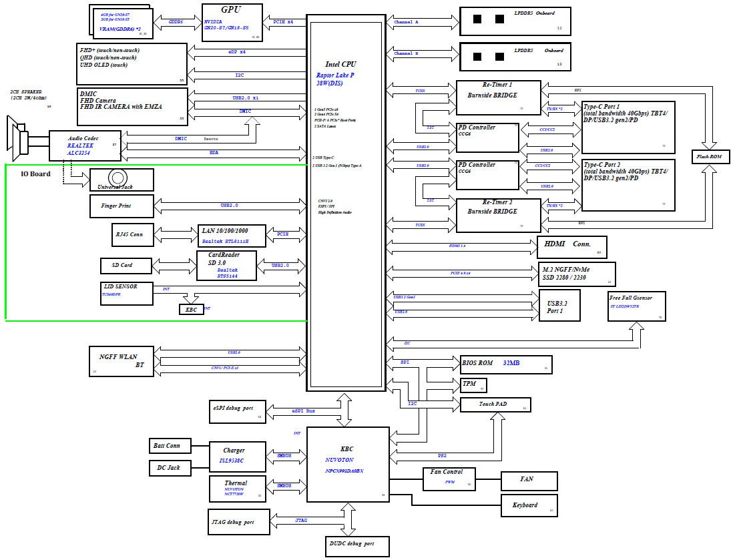Select the NGFF WLAN BT block
Viewport: 735px width, 560px height.
click(123, 361)
